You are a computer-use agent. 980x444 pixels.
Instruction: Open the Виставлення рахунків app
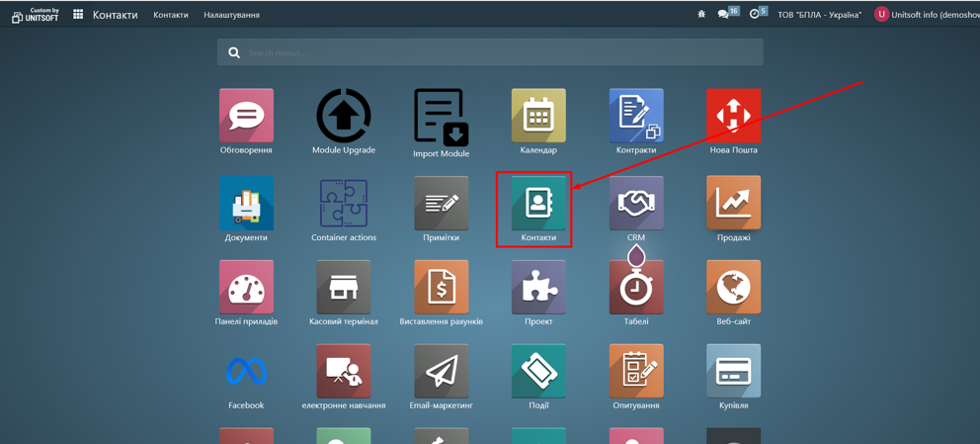point(442,287)
